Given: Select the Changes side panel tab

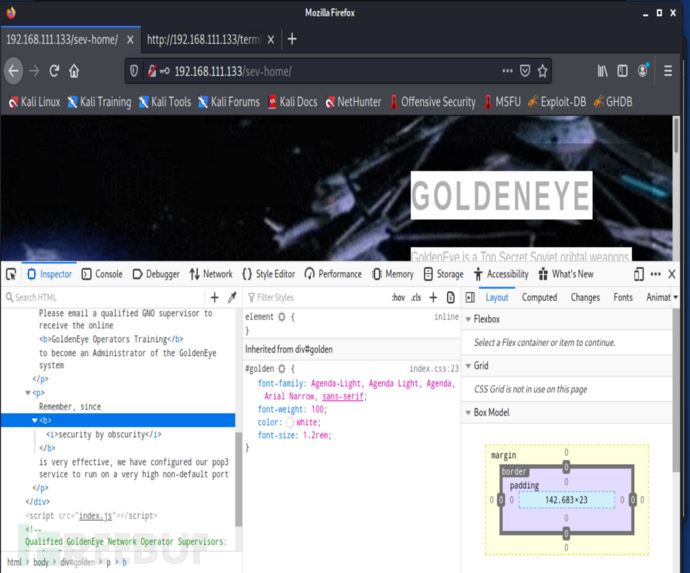Looking at the screenshot, I should point(585,298).
